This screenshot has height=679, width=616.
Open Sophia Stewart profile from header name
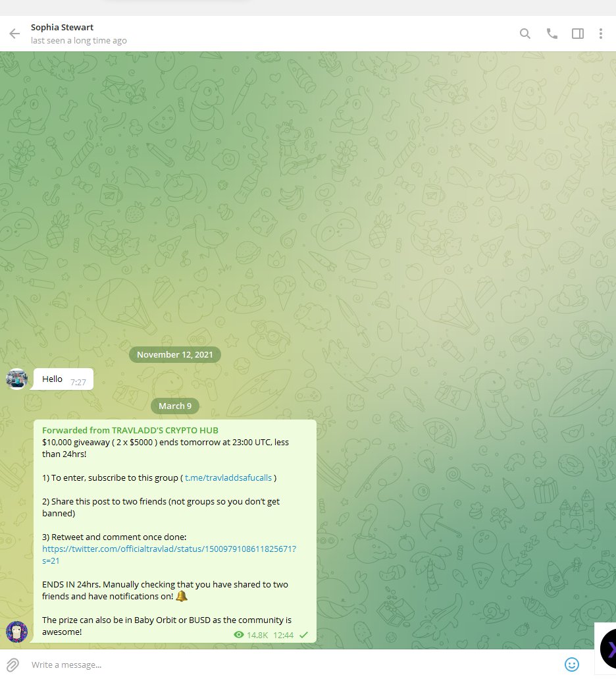tap(62, 27)
